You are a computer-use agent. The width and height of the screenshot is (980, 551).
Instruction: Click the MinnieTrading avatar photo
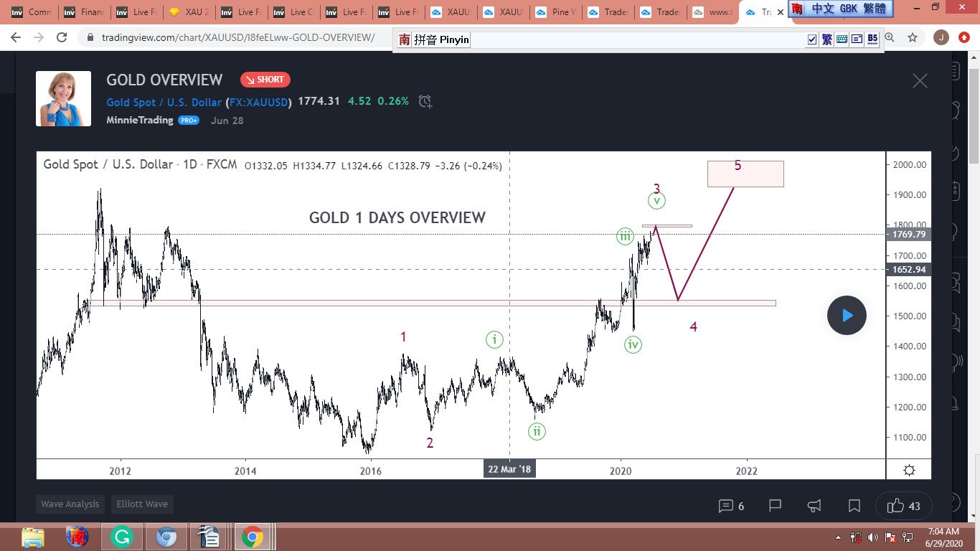point(63,98)
